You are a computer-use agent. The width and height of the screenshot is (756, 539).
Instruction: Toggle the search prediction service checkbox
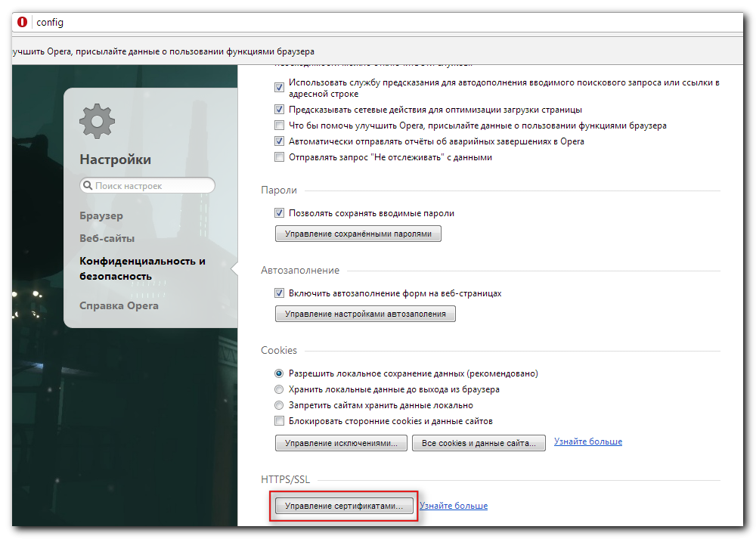[x=279, y=87]
